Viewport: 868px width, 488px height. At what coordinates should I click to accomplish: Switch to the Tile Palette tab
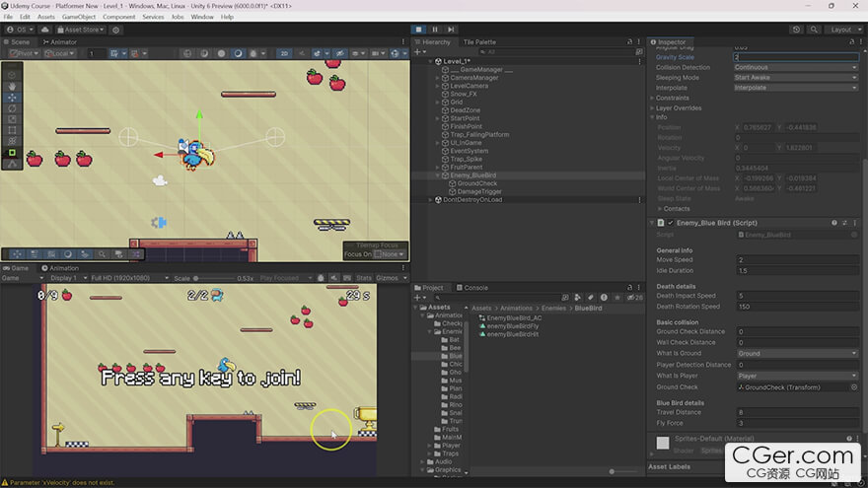pos(479,42)
